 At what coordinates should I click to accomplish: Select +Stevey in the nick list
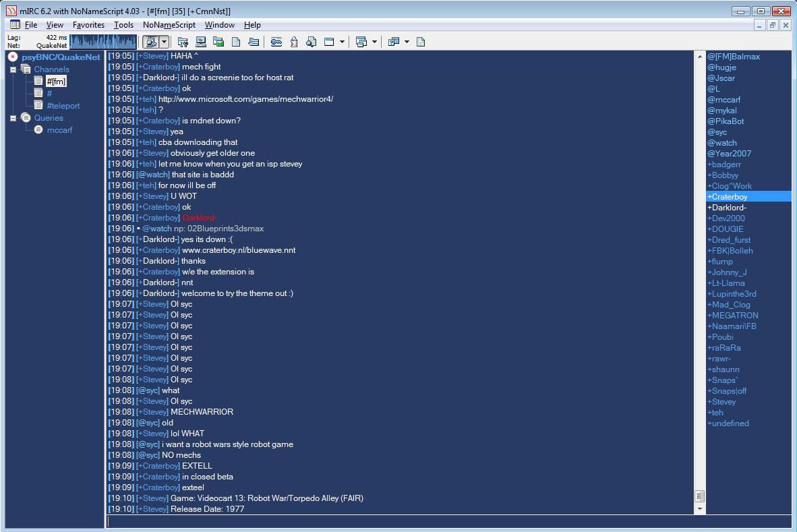(721, 401)
